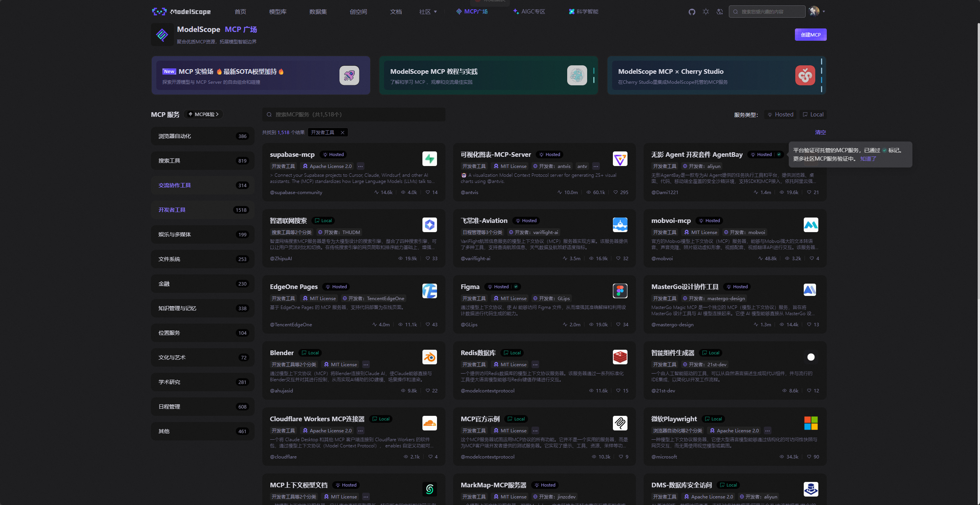Click the Redis database icon

coord(620,357)
